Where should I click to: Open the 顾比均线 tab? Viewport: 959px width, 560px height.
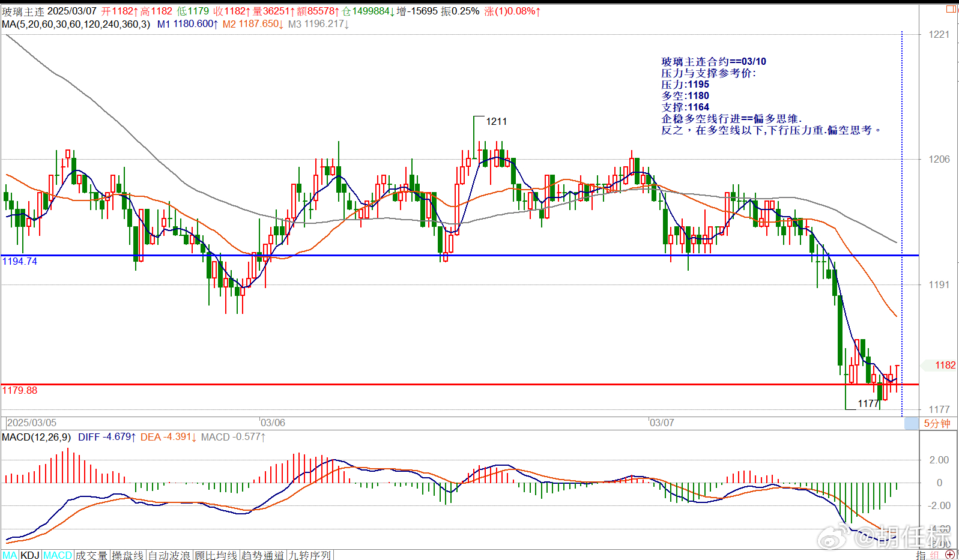(x=216, y=555)
